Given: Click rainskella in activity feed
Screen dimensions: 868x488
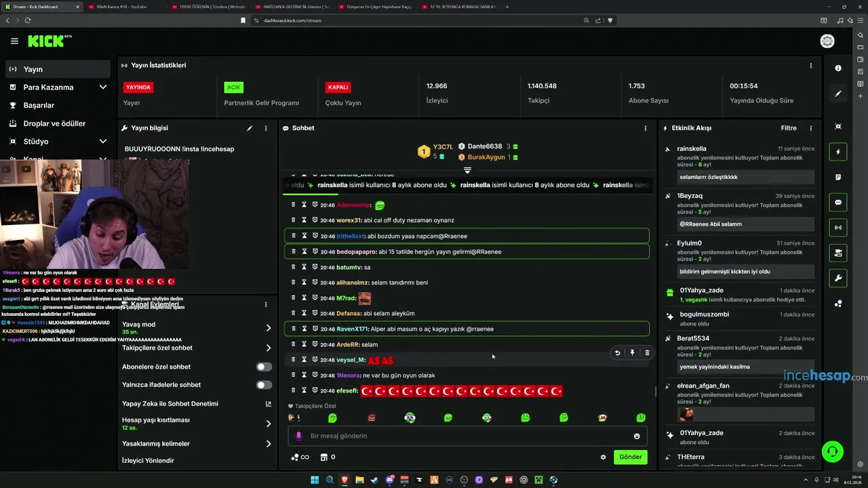Looking at the screenshot, I should click(x=692, y=148).
